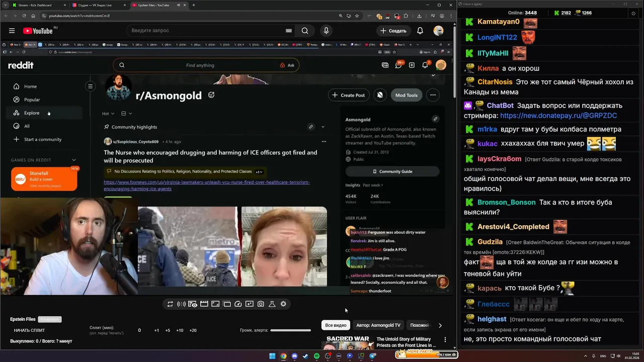Take a screenshot with the camera icon
644x362 pixels.
(x=261, y=304)
